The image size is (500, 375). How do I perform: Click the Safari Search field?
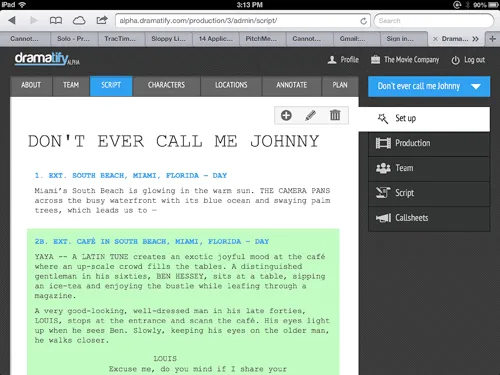tap(434, 21)
